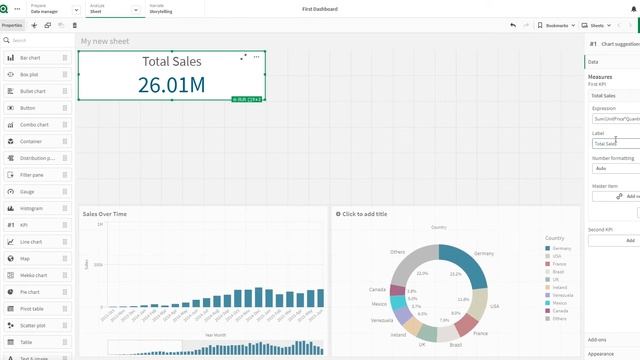Open the Analyze dropdown arrow
This screenshot has width=640, height=360.
click(136, 10)
